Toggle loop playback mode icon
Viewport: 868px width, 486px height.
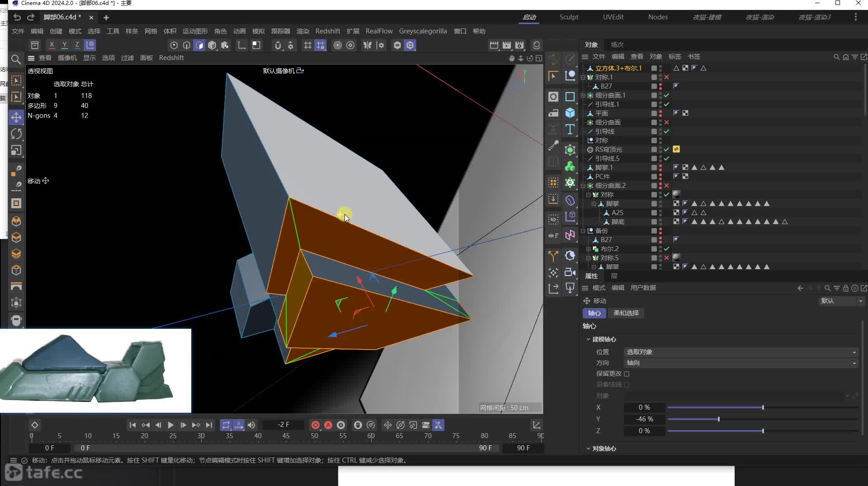point(226,425)
